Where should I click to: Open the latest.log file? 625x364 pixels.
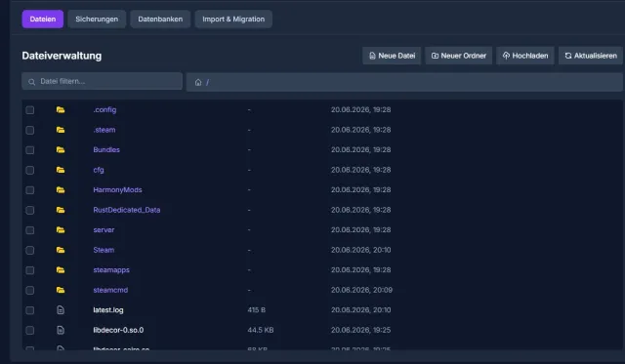[x=108, y=310]
